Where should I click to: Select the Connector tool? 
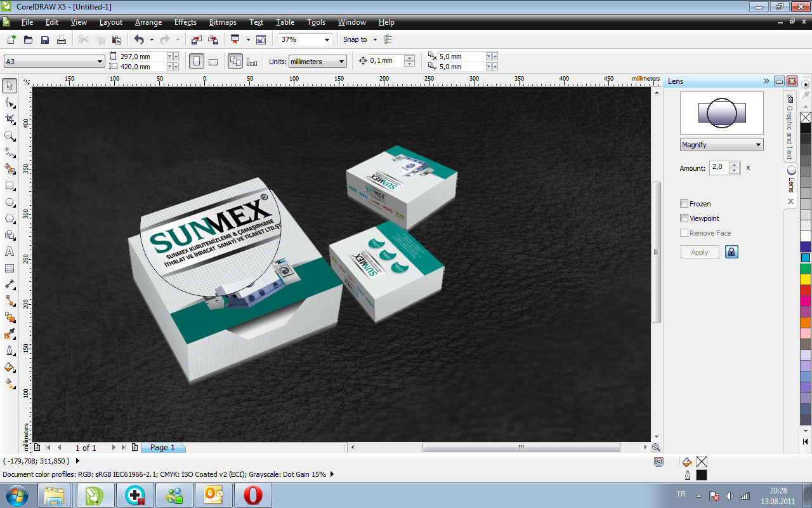tap(10, 301)
